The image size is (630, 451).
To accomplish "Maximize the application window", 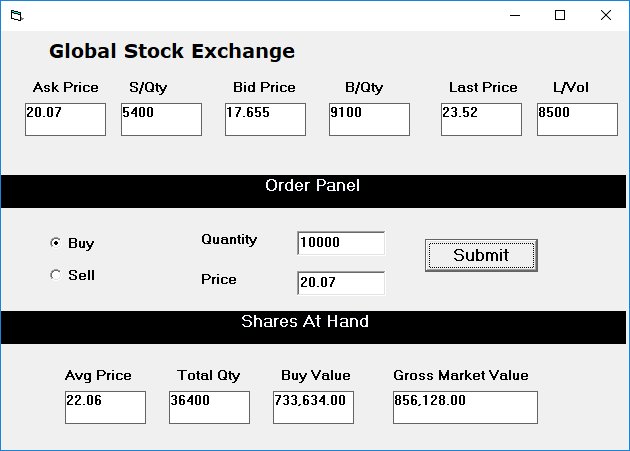I will (560, 15).
